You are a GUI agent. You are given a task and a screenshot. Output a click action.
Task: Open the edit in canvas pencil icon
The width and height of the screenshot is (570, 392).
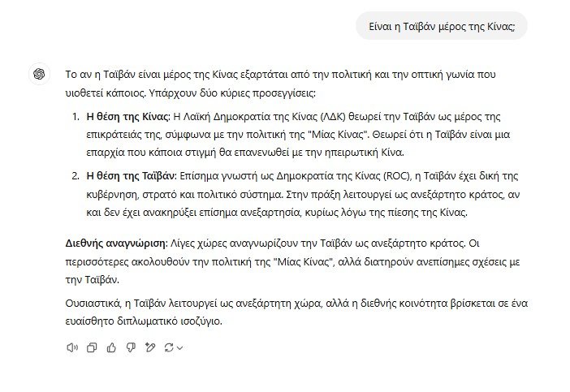149,347
